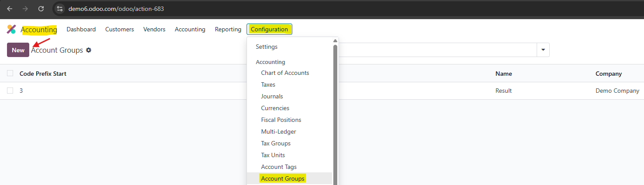
Task: Choose Account Groups from Configuration list
Action: click(283, 178)
